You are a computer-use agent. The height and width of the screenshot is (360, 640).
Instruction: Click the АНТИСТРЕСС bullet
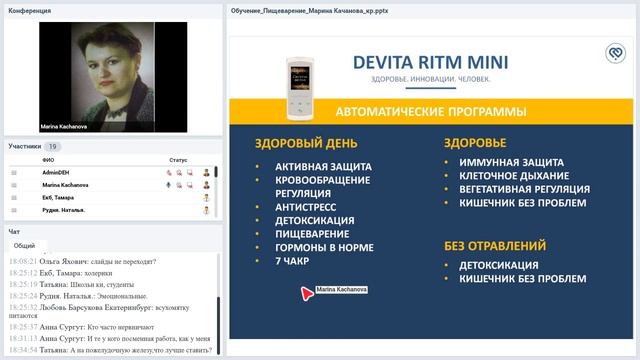[305, 207]
